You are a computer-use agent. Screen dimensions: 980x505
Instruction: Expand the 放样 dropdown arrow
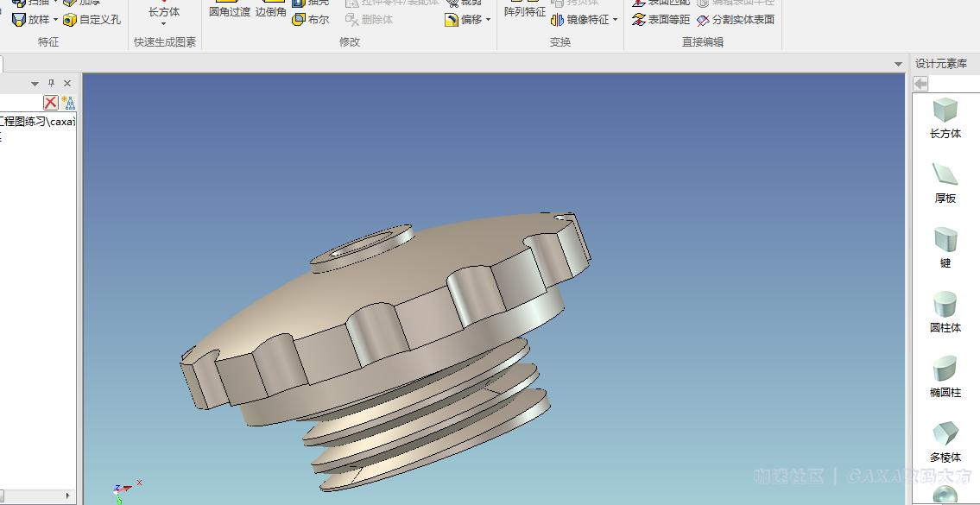point(55,20)
